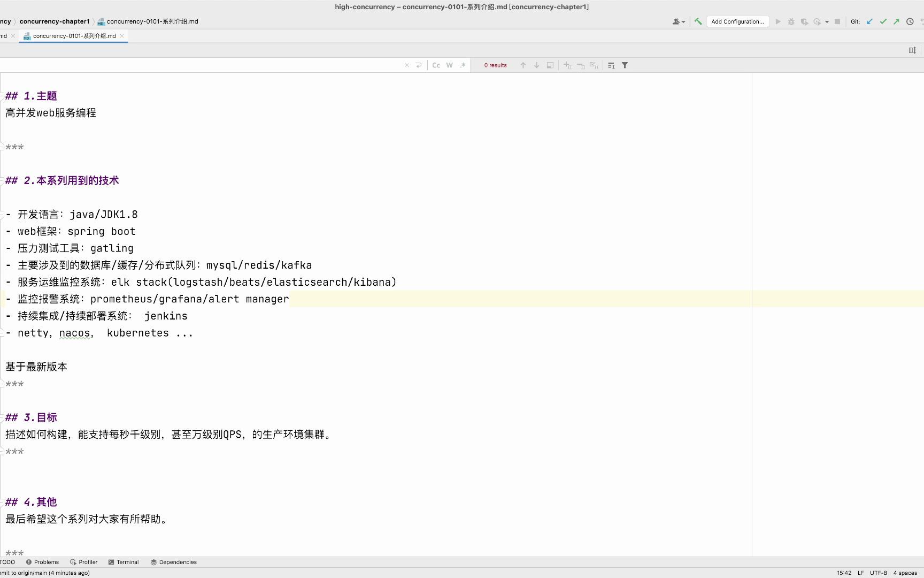
Task: Click the underlined word 'nacos'
Action: coord(75,333)
